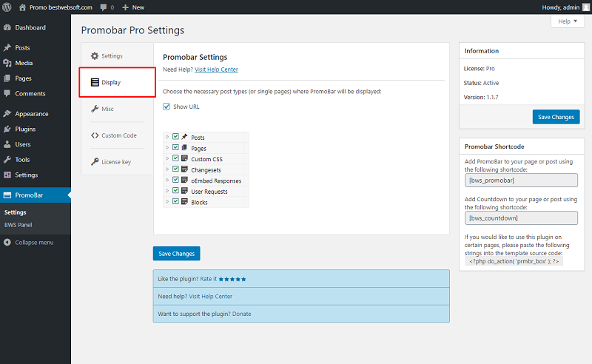Click the Comments icon in the sidebar
Image resolution: width=592 pixels, height=364 pixels.
pos(7,93)
